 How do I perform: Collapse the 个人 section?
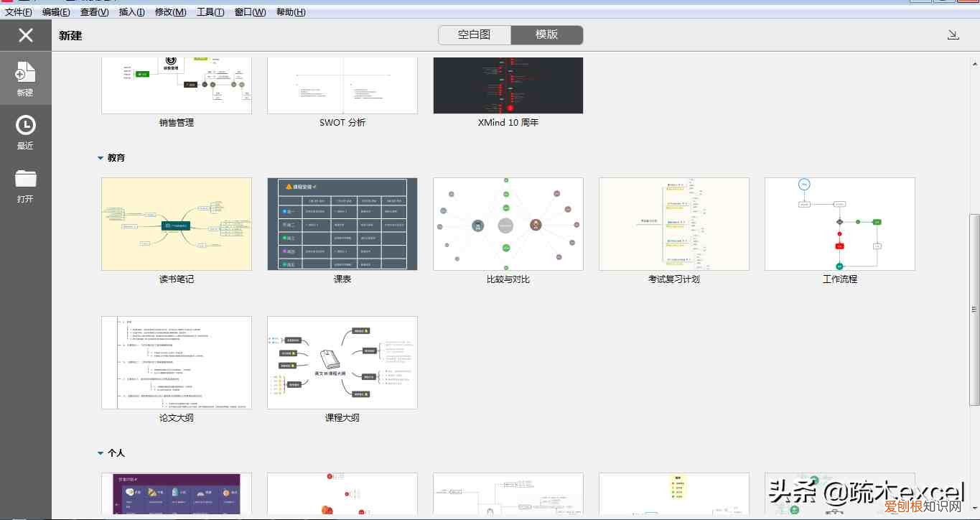(101, 453)
